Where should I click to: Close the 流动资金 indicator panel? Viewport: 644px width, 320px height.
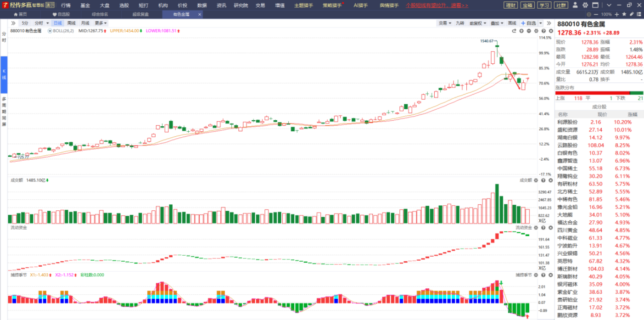pos(550,228)
